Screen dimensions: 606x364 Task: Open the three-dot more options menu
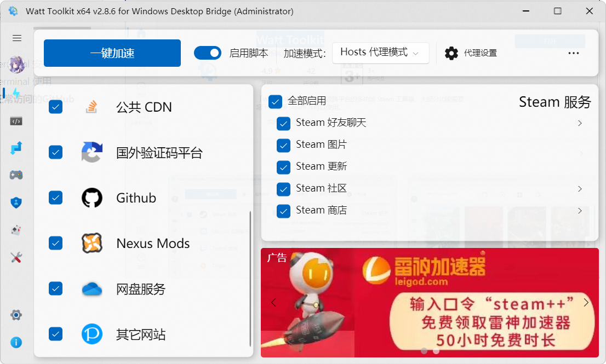pos(574,53)
